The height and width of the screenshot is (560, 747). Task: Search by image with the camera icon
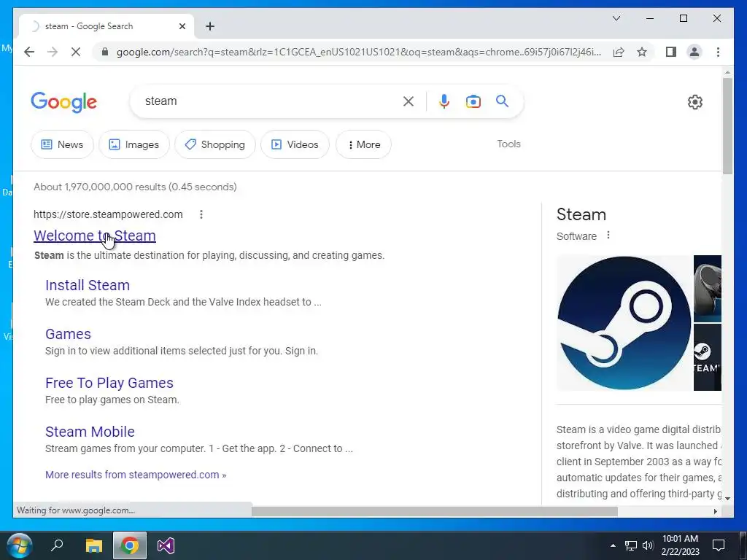(x=473, y=101)
